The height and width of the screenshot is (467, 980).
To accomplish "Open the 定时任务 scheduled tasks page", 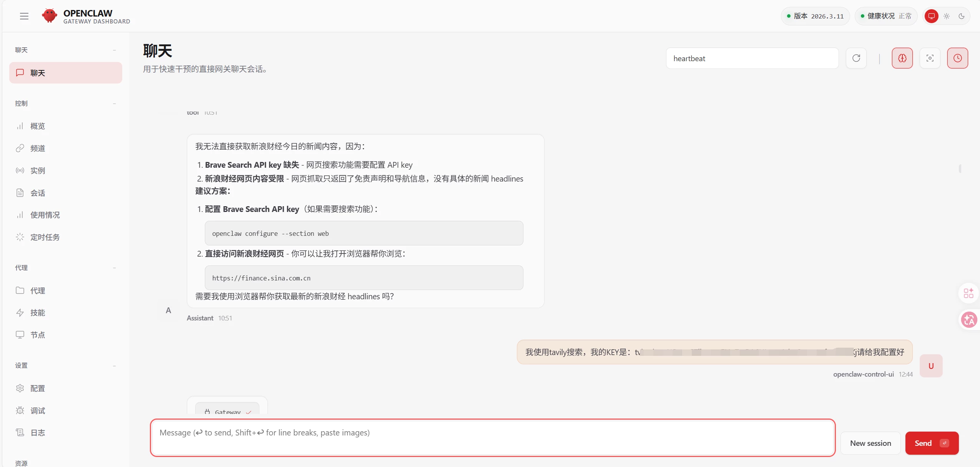I will [45, 237].
